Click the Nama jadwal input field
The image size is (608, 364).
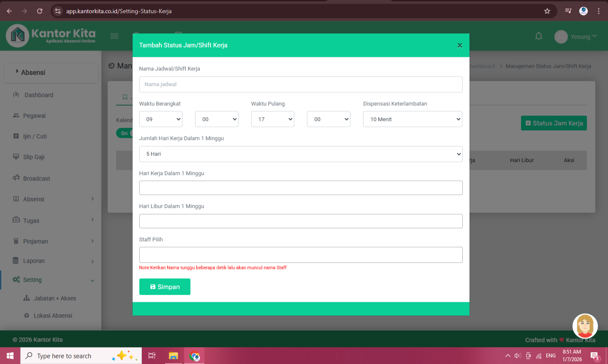coord(301,84)
